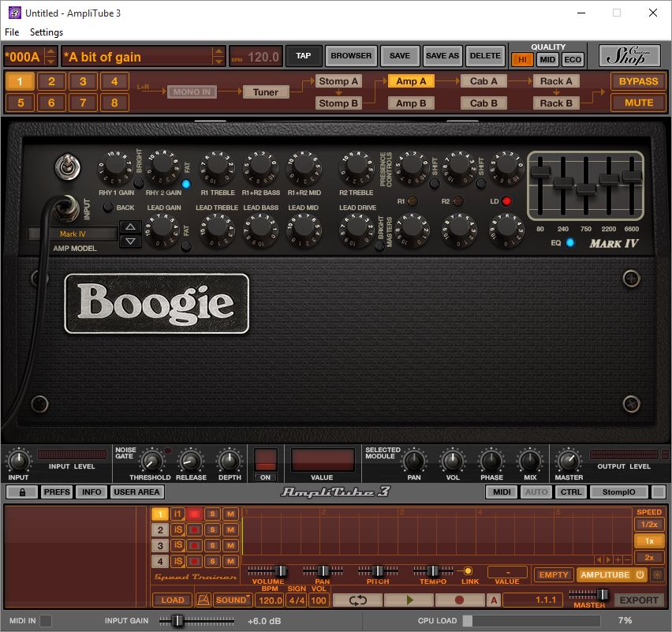Arm track 1 with its red record button
Image resolution: width=672 pixels, height=632 pixels.
[194, 514]
